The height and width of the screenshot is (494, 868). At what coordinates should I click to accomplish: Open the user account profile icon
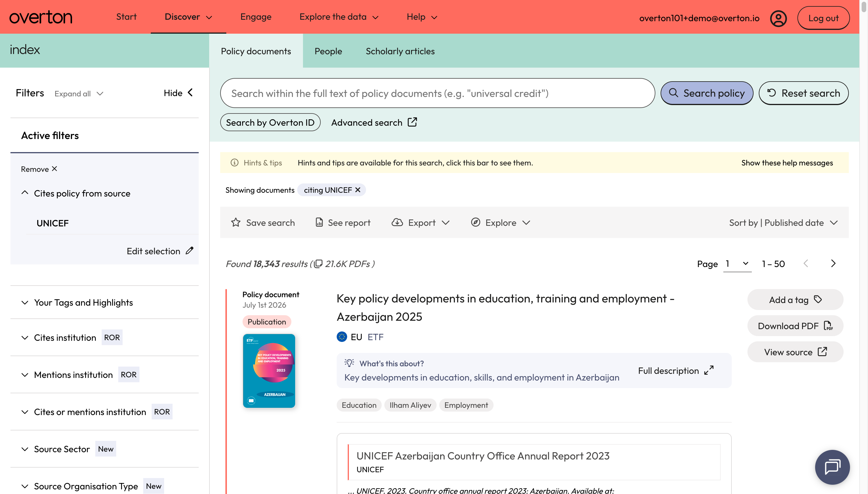[x=778, y=18]
